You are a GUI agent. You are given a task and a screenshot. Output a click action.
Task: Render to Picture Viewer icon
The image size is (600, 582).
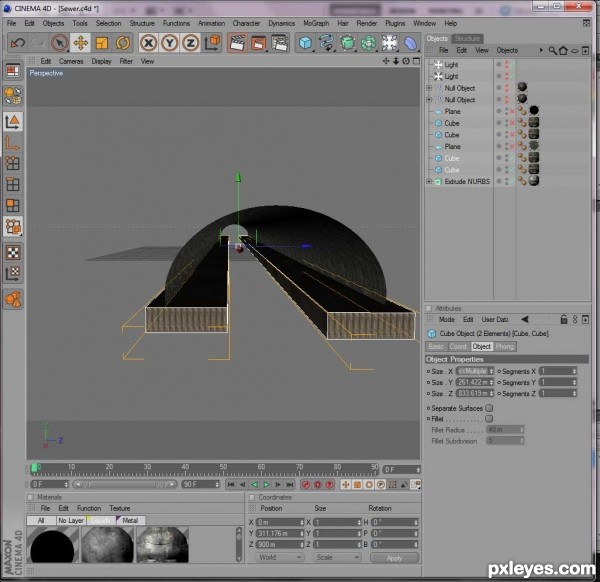click(x=258, y=43)
